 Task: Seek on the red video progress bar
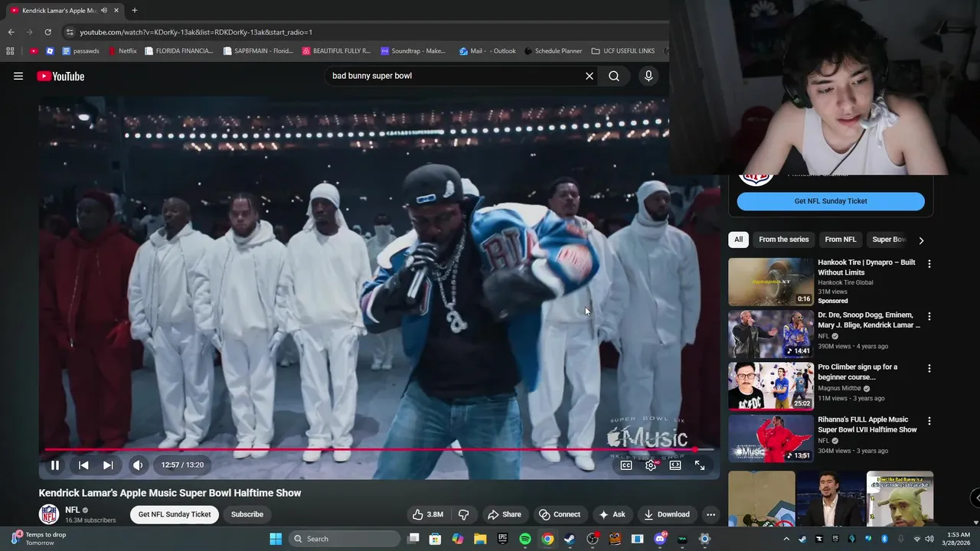(x=379, y=449)
